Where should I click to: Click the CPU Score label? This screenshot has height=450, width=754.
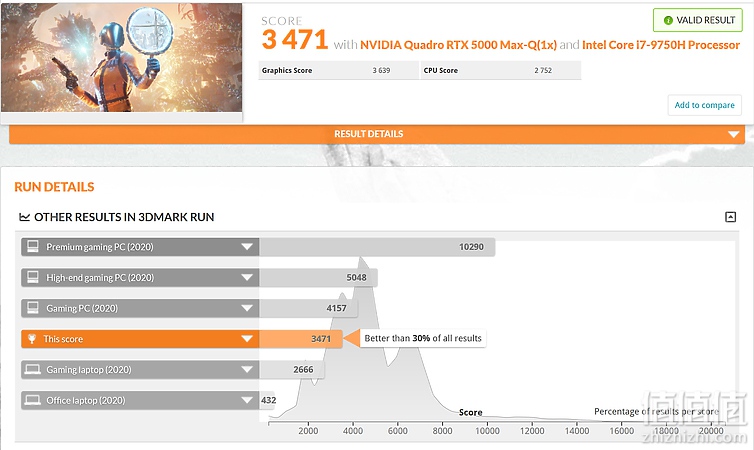pos(440,70)
